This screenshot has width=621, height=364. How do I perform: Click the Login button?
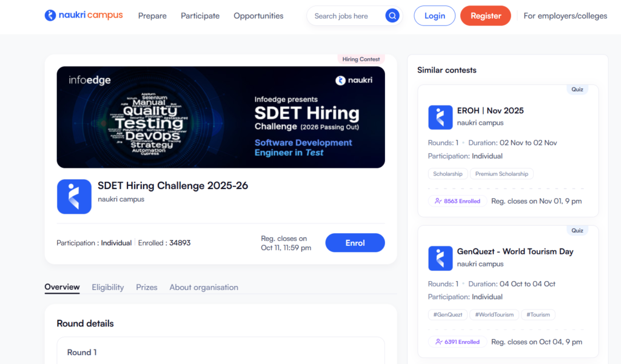pos(434,16)
